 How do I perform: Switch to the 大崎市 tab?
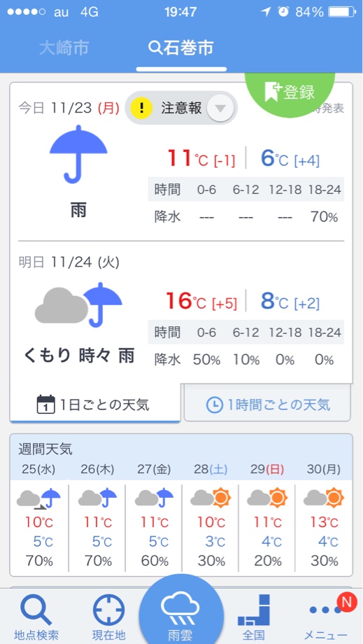coord(64,48)
